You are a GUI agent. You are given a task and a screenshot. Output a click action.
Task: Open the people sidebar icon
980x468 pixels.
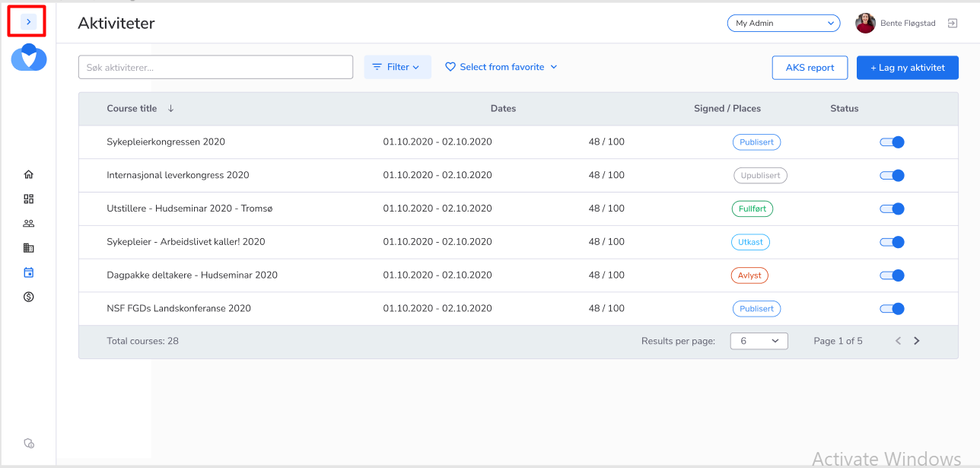(29, 224)
